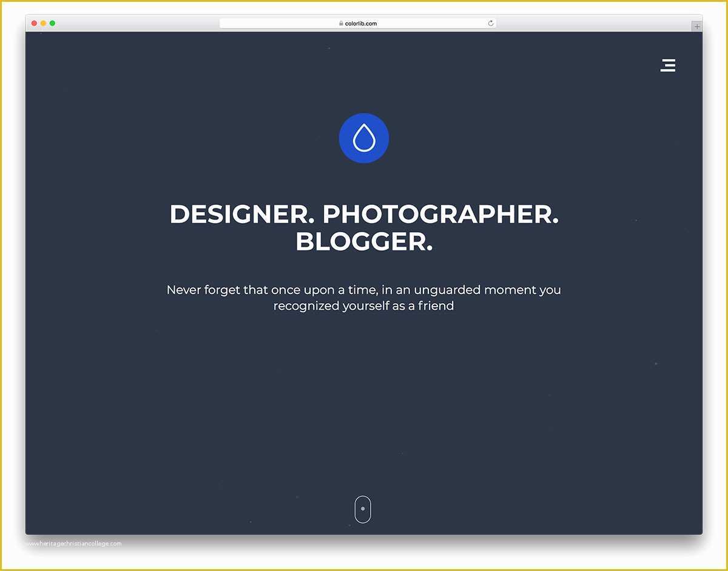The height and width of the screenshot is (571, 728).
Task: Focus the colorlib.com address bar
Action: 357,24
